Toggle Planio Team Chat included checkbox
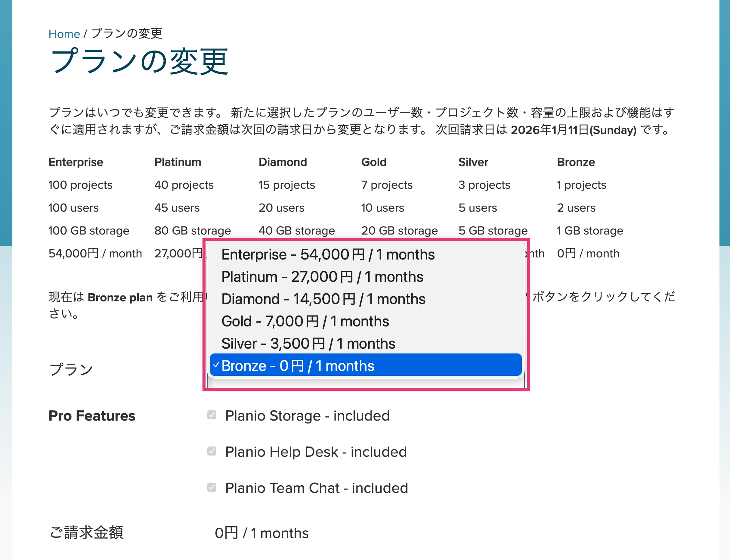The image size is (730, 560). (x=212, y=487)
